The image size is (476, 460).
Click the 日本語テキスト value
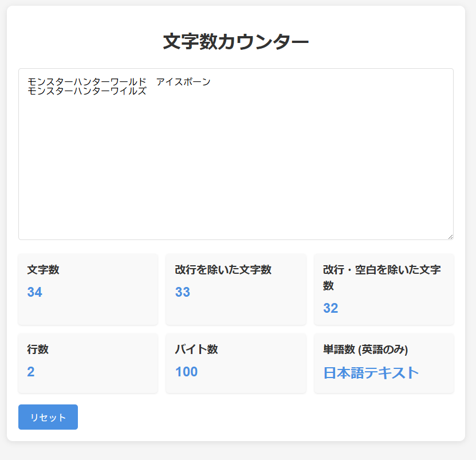click(371, 373)
